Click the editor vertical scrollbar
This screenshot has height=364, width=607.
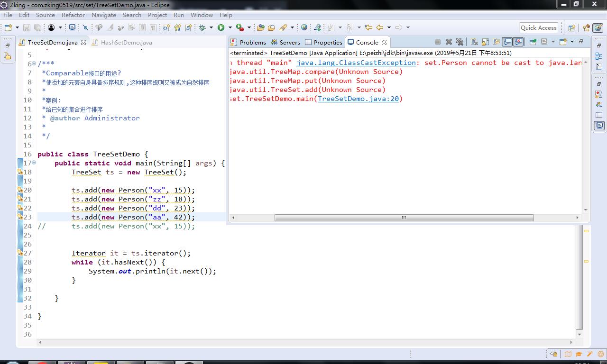click(x=579, y=277)
